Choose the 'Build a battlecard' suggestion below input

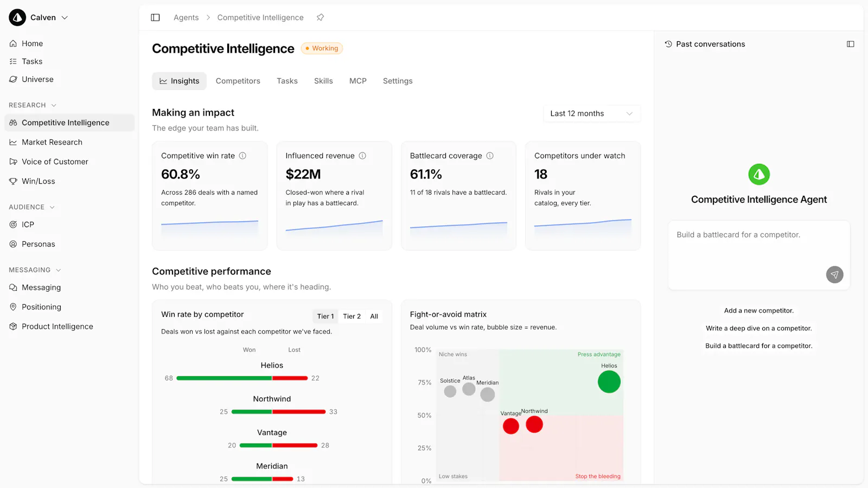[x=759, y=345]
